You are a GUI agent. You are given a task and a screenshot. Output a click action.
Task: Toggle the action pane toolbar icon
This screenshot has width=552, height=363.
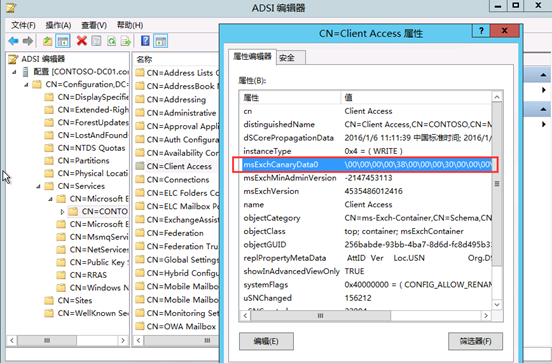[161, 41]
